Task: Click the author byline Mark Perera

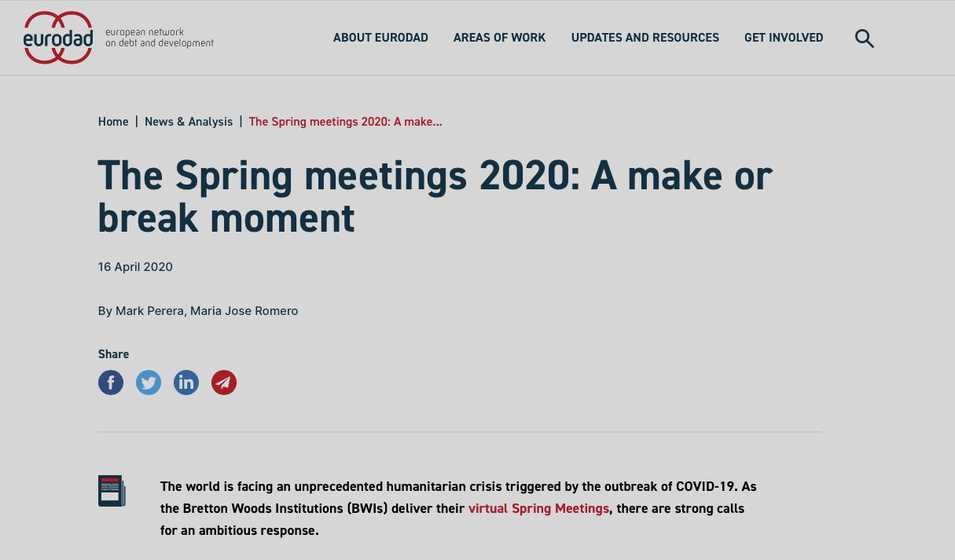Action: pyautogui.click(x=149, y=311)
